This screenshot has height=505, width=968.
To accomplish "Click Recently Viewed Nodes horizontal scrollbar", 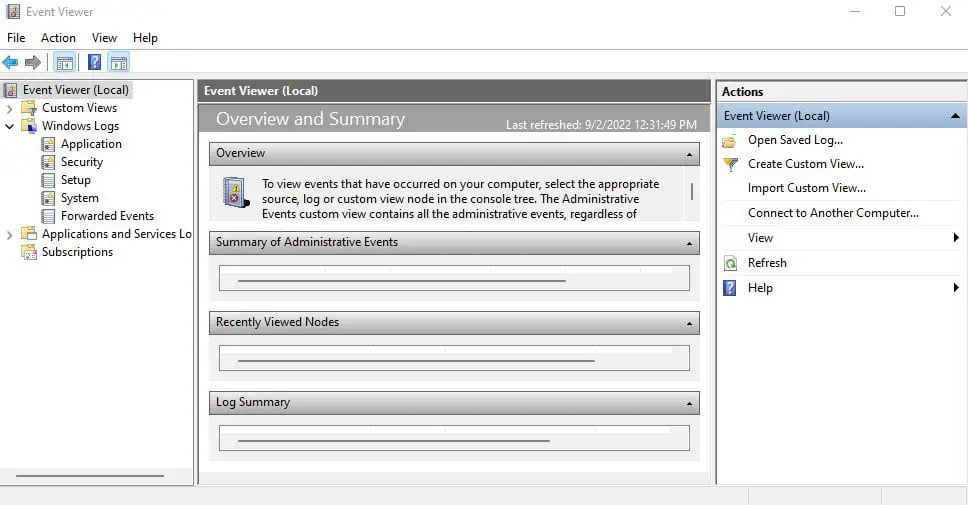I will (x=416, y=361).
